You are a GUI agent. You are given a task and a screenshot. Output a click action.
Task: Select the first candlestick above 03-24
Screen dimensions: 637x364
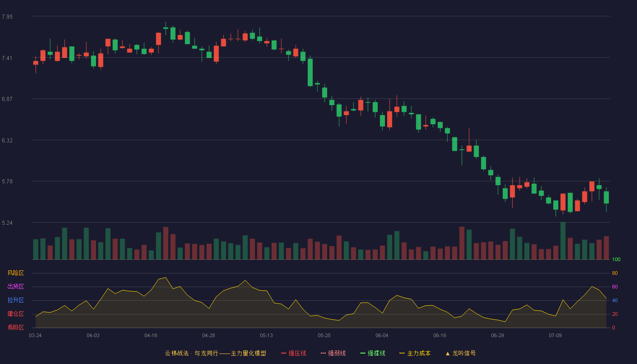(x=35, y=63)
